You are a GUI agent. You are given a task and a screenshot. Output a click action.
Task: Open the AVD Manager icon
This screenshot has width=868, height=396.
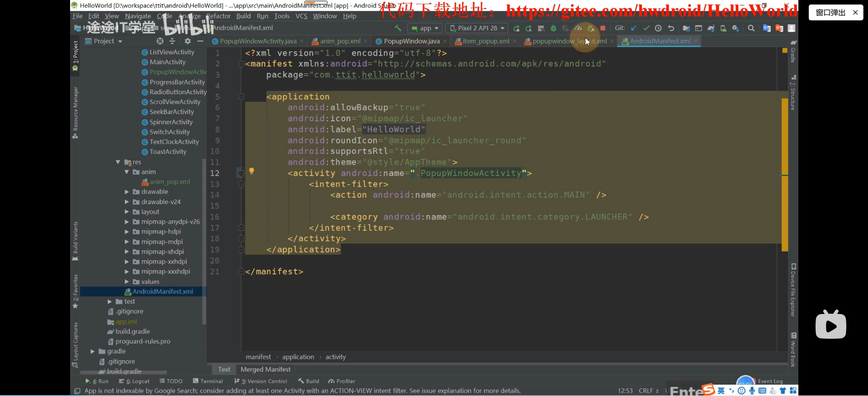pos(723,28)
